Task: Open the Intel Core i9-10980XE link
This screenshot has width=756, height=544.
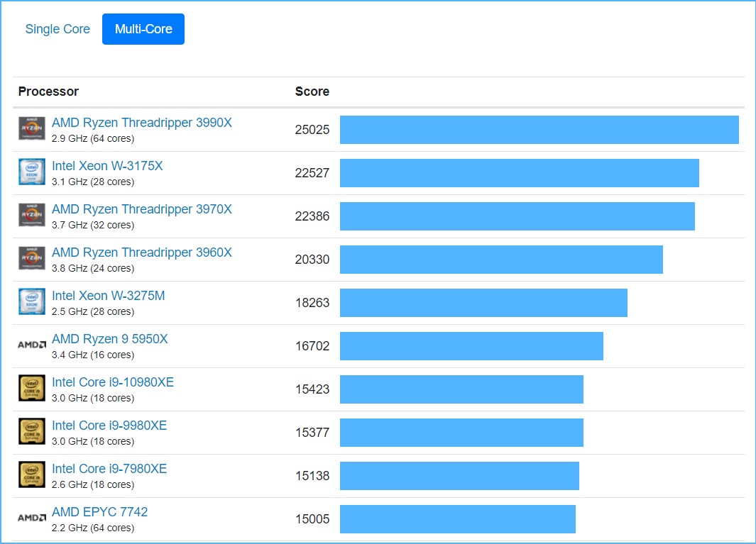Action: click(112, 382)
